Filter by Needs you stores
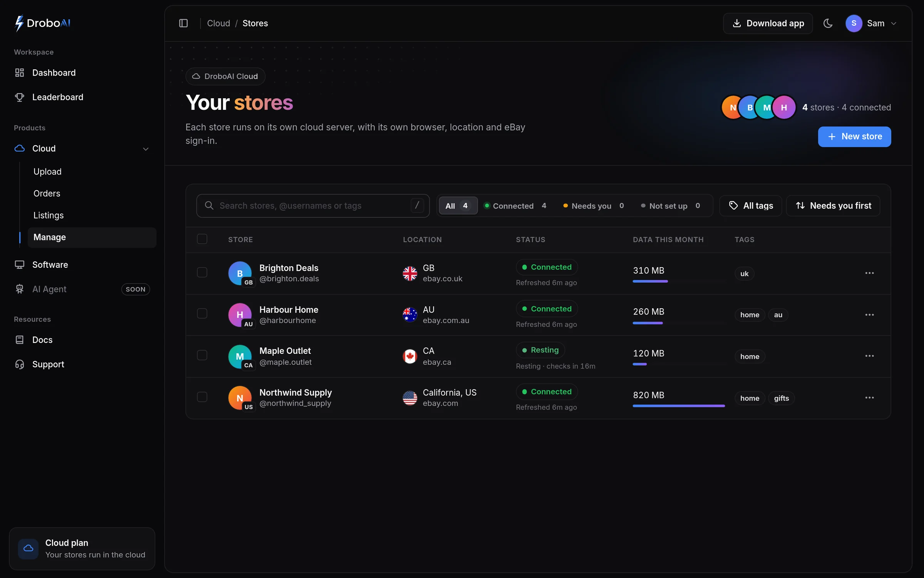Screen dimensions: 924x578 coord(594,206)
